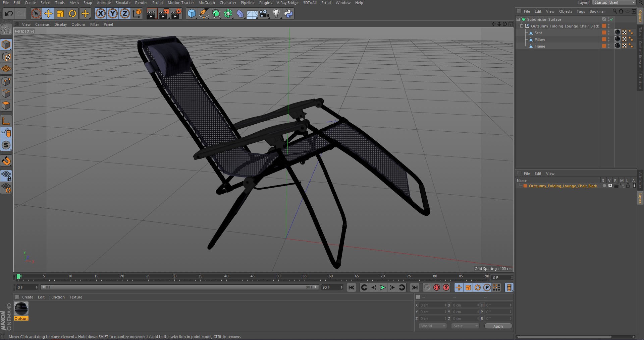Open viewport Cameras menu
Viewport: 644px width, 340px height.
pos(42,24)
